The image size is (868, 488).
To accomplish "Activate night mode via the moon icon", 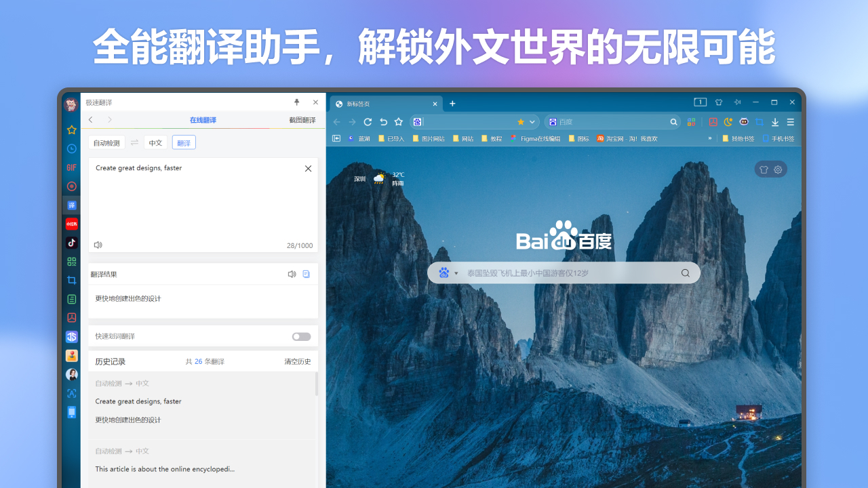I will click(728, 122).
